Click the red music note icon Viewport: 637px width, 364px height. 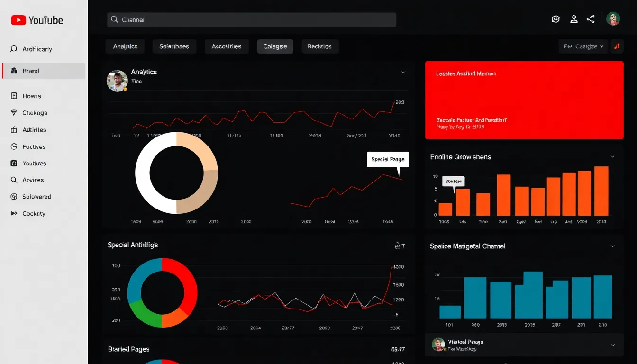tap(617, 46)
